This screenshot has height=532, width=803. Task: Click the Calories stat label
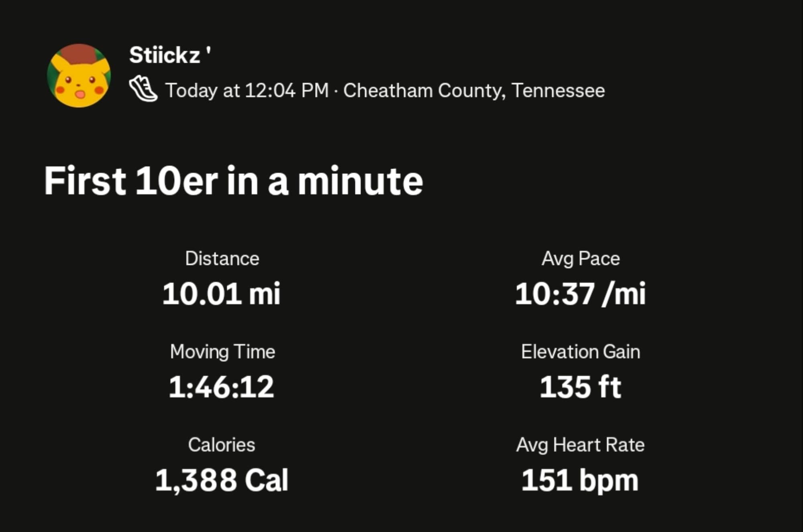[222, 445]
